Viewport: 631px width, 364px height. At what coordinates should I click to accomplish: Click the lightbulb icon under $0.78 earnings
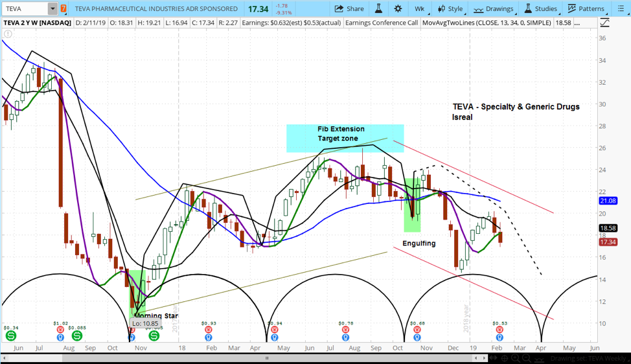346,337
